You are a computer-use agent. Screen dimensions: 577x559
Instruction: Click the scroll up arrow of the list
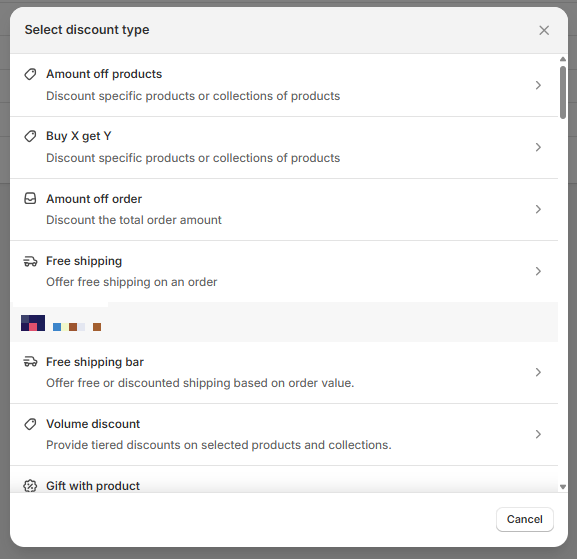(x=563, y=59)
